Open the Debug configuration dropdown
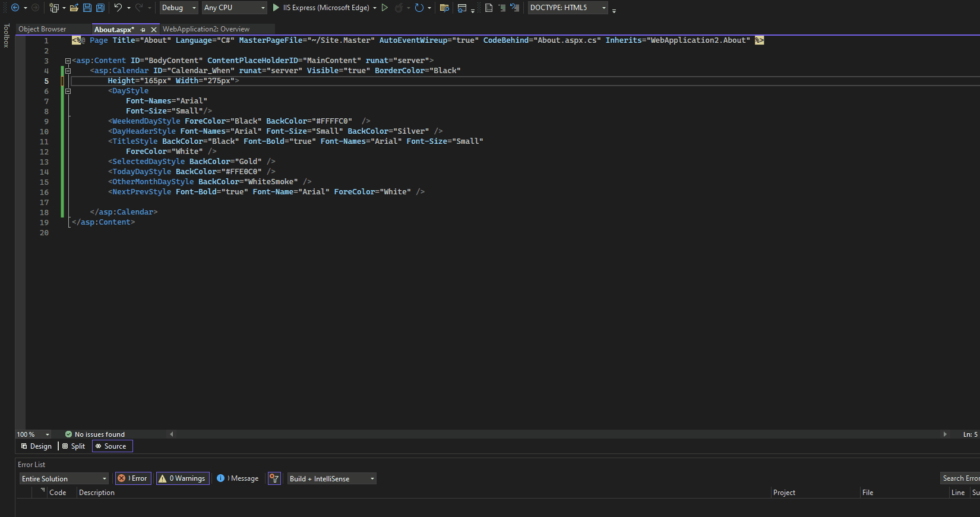980x517 pixels. (x=178, y=8)
